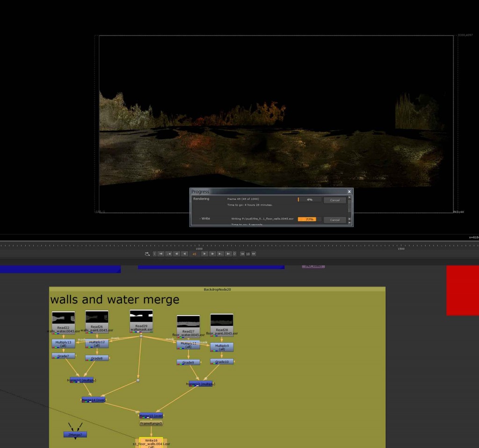Click the 'walls and water merge' backdrop label

click(115, 300)
